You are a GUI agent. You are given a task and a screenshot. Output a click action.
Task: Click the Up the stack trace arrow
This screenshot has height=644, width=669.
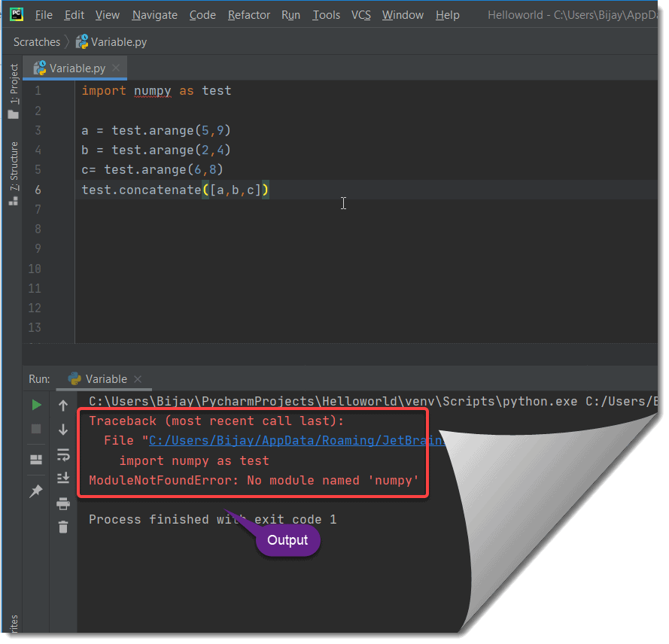point(63,406)
